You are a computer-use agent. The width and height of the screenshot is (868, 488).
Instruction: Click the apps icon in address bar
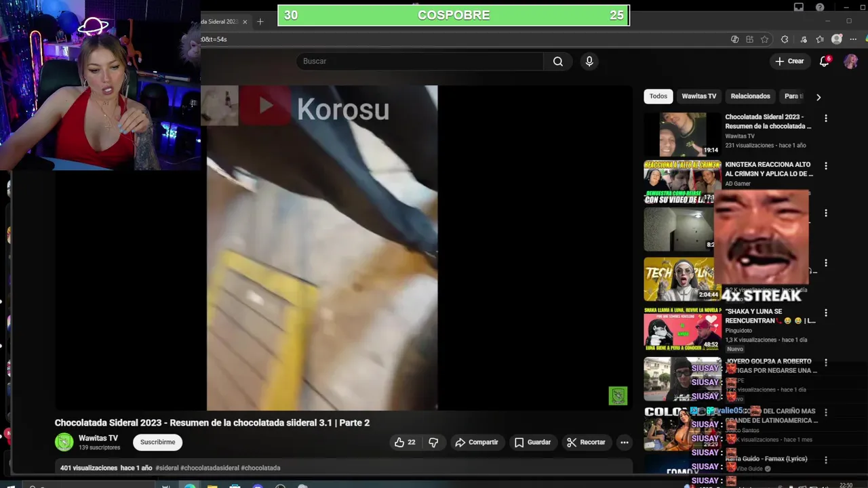pyautogui.click(x=749, y=39)
